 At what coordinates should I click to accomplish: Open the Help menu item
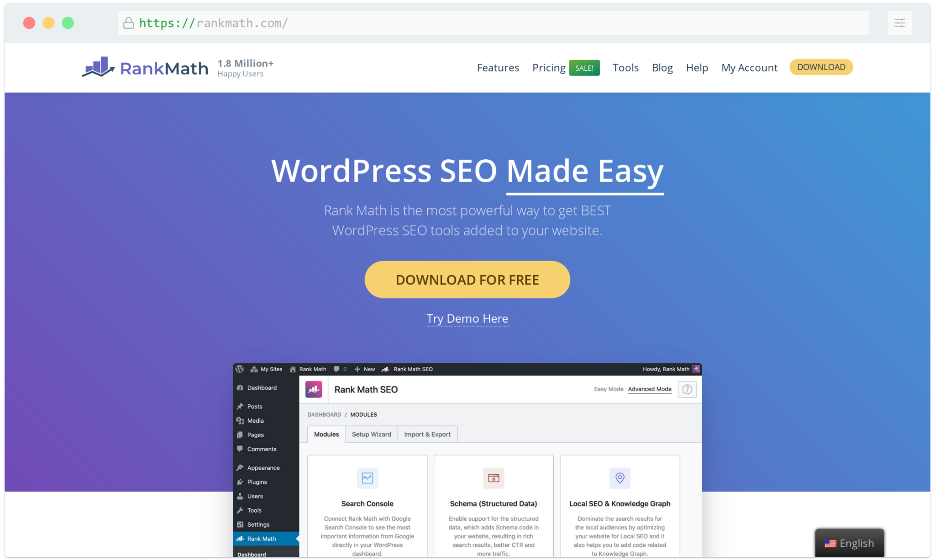click(697, 68)
